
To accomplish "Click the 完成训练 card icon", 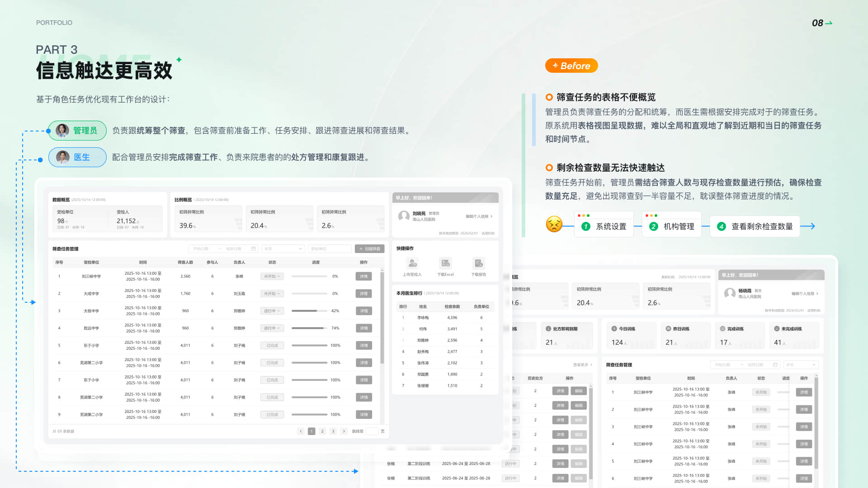I will 722,329.
